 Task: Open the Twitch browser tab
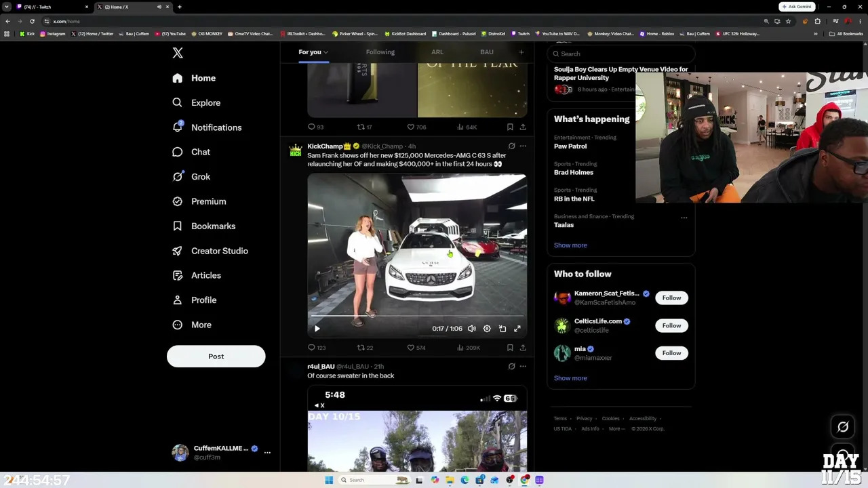click(x=52, y=7)
